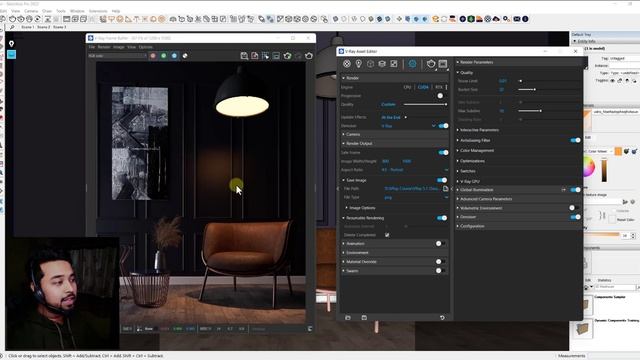Enable the Swarm switch
The height and width of the screenshot is (360, 640).
440,271
